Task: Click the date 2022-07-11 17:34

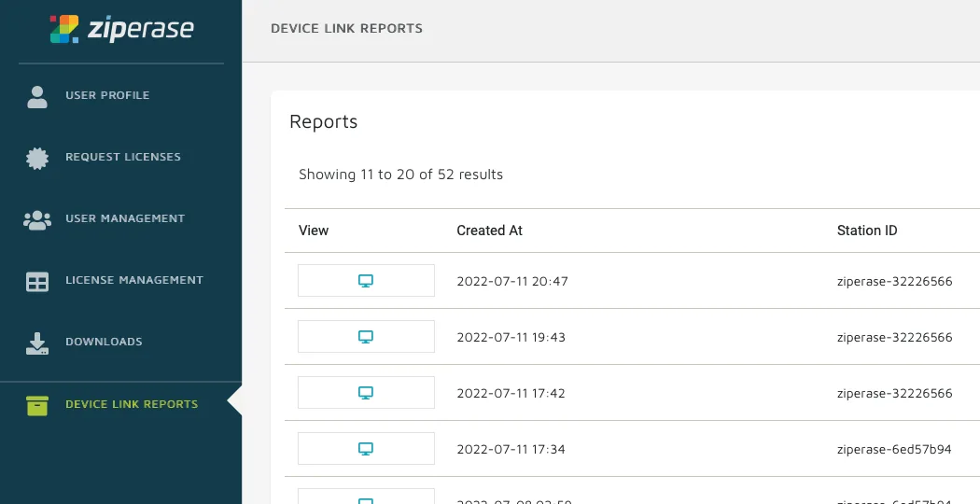Action: 511,449
